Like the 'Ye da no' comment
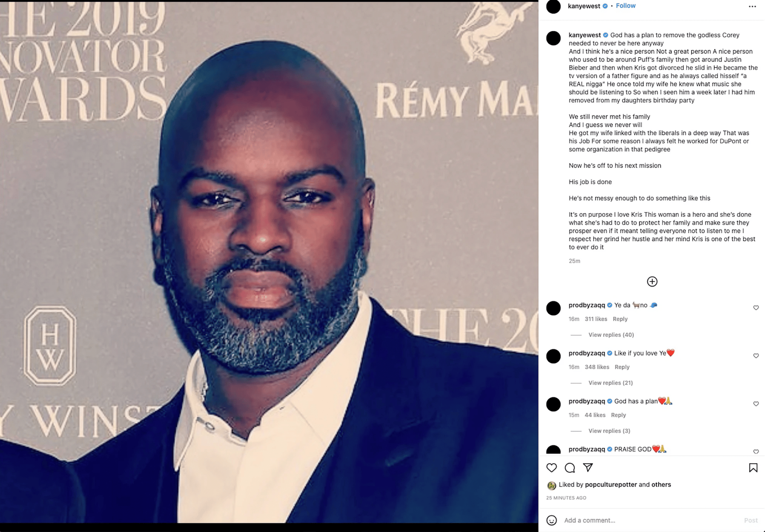Image resolution: width=765 pixels, height=532 pixels. (x=756, y=308)
